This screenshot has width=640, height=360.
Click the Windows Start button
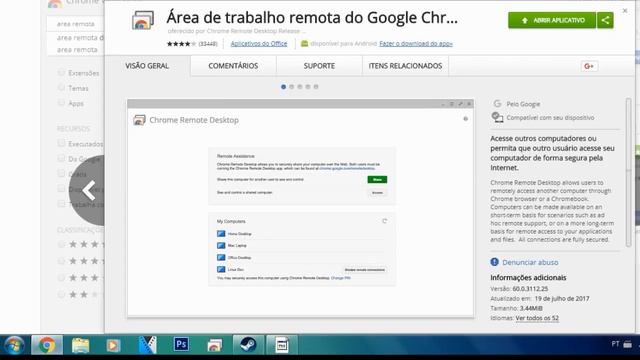point(14,345)
